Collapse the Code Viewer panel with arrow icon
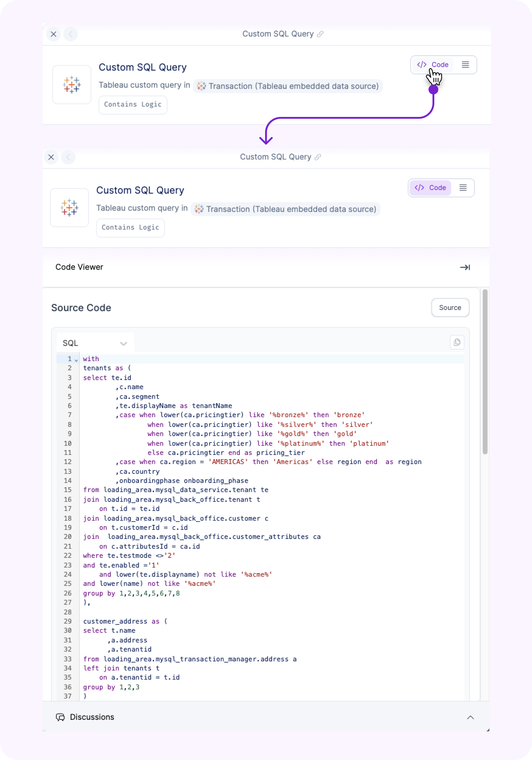Viewport: 532px width, 760px height. [x=465, y=267]
